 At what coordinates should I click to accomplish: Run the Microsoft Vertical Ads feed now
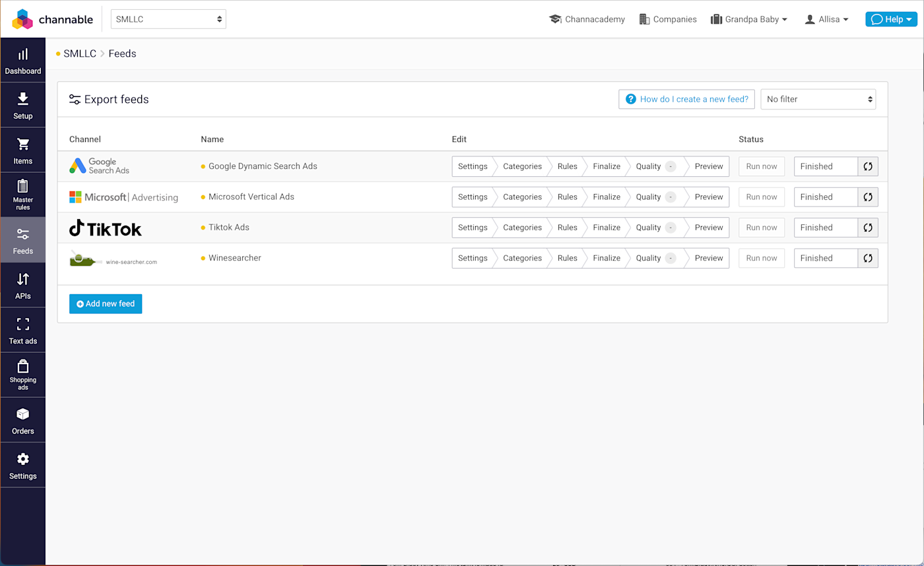pyautogui.click(x=761, y=197)
